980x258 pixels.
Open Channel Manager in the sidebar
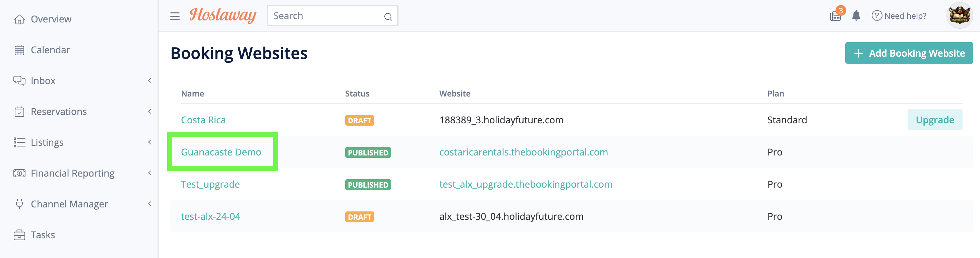69,204
